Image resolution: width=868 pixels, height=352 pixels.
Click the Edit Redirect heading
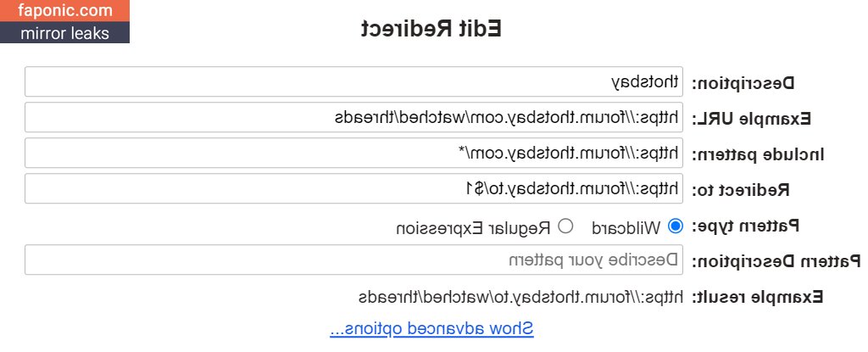pyautogui.click(x=431, y=29)
